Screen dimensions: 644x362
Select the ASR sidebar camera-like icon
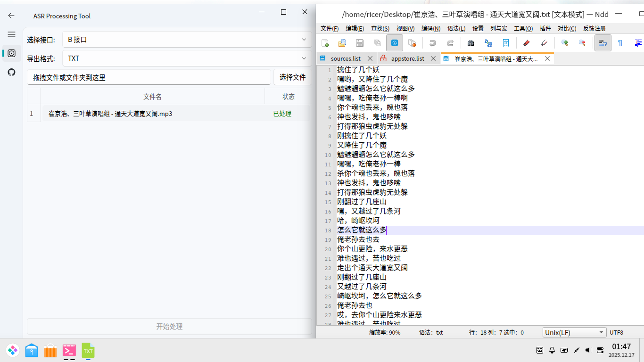[11, 53]
